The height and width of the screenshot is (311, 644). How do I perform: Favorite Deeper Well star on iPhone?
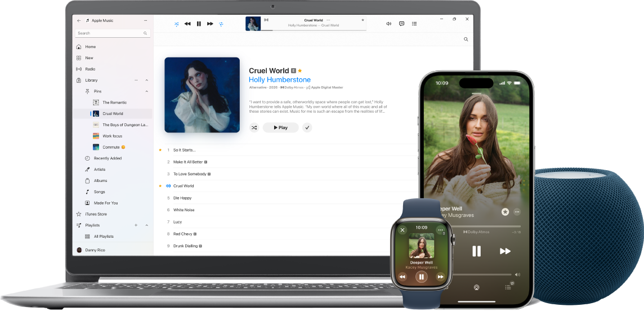[x=505, y=212]
